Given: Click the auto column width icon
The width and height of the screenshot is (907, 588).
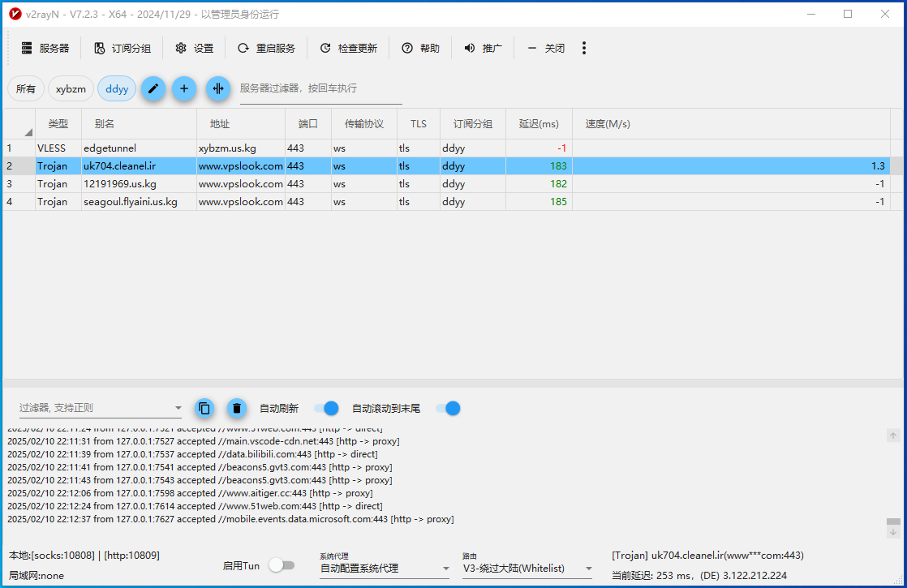Looking at the screenshot, I should 217,88.
